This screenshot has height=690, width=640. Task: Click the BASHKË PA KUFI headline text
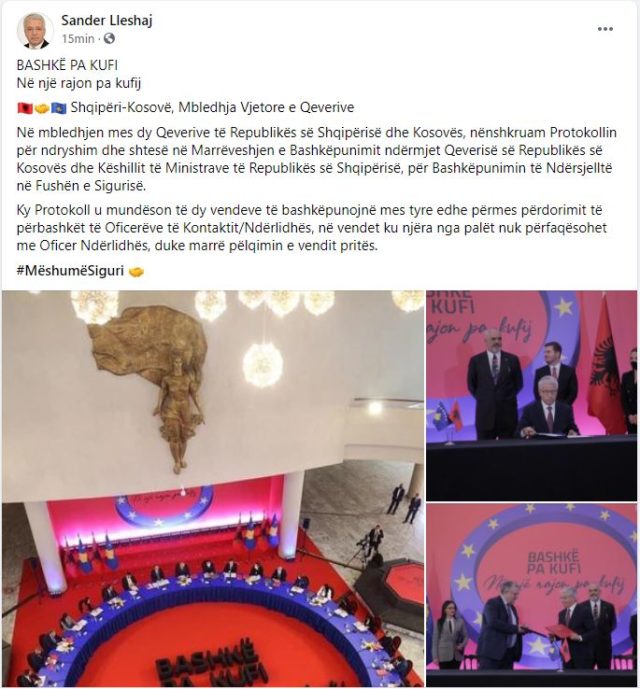pos(67,65)
